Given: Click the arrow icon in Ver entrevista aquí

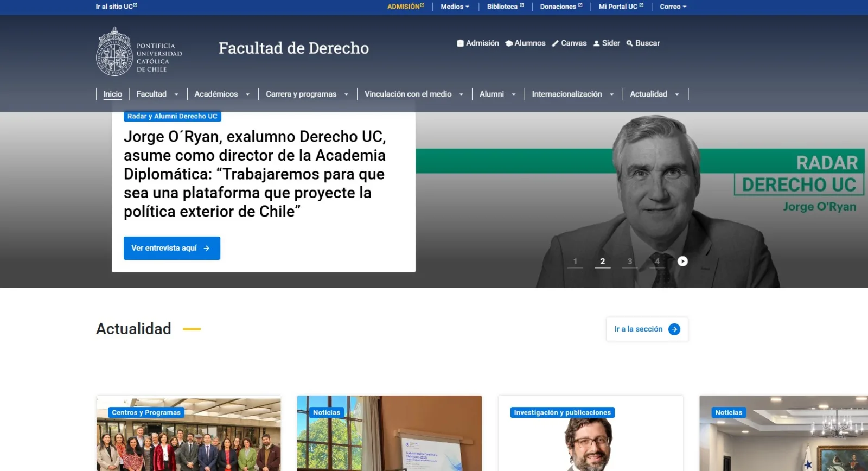Looking at the screenshot, I should (207, 249).
